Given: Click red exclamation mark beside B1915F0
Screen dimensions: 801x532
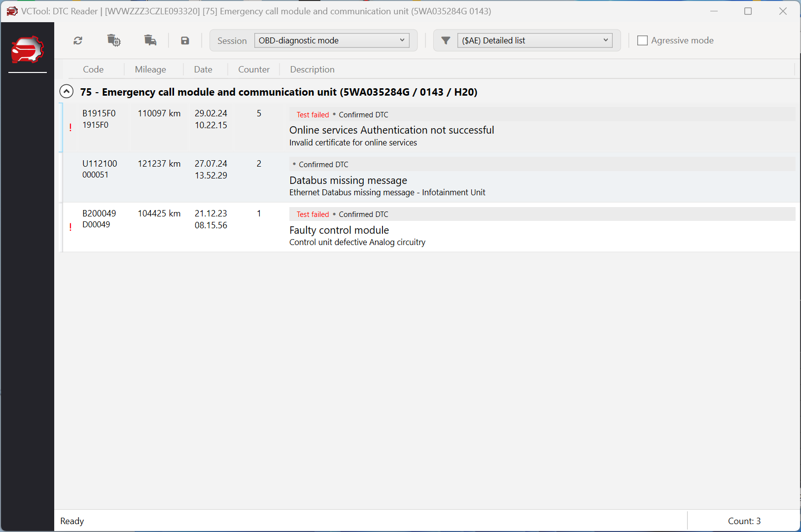Looking at the screenshot, I should pos(70,127).
